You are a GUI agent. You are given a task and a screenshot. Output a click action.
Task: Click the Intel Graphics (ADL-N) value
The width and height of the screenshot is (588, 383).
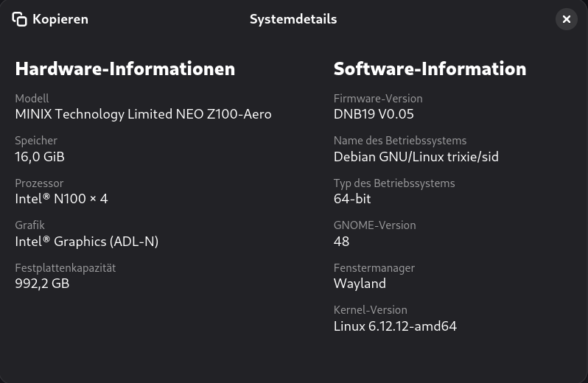[86, 241]
